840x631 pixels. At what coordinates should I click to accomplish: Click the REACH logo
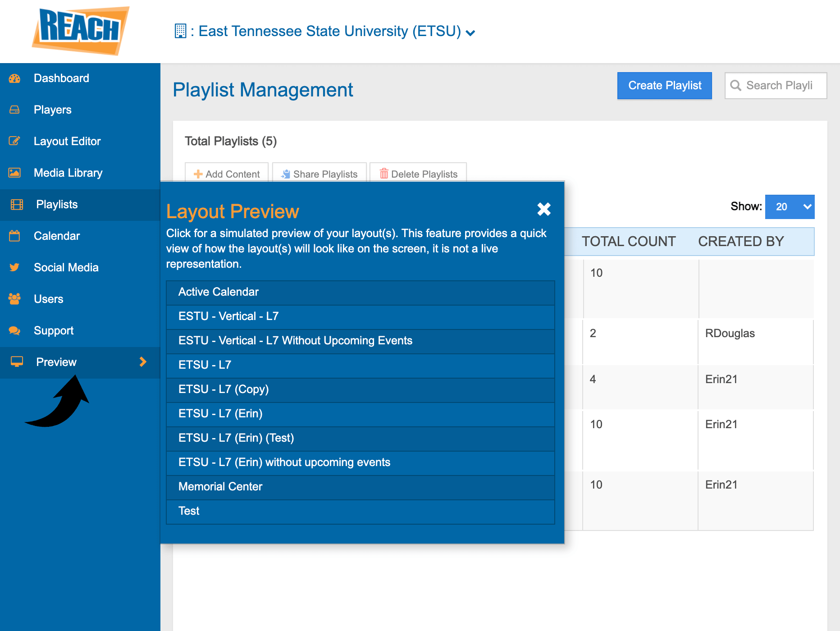point(81,31)
